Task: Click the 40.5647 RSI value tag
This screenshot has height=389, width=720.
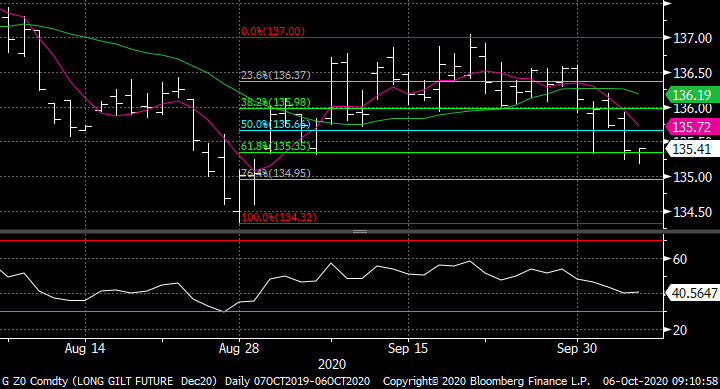Action: (692, 293)
